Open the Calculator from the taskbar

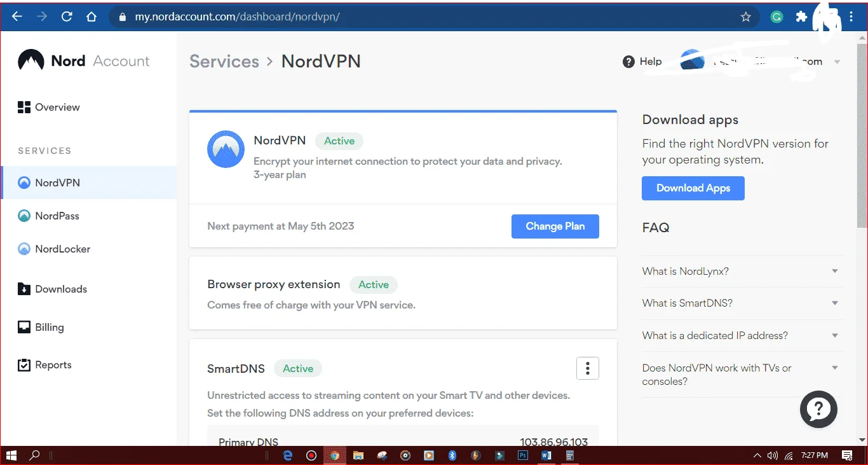570,455
